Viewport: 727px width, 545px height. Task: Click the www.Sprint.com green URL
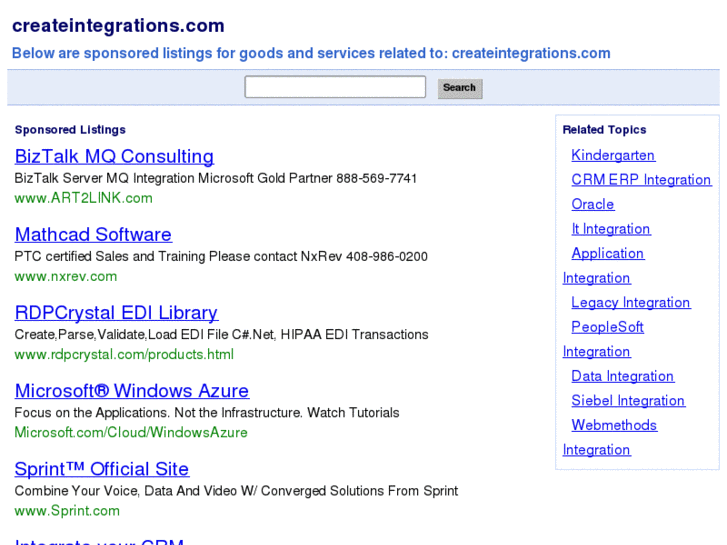pos(67,511)
